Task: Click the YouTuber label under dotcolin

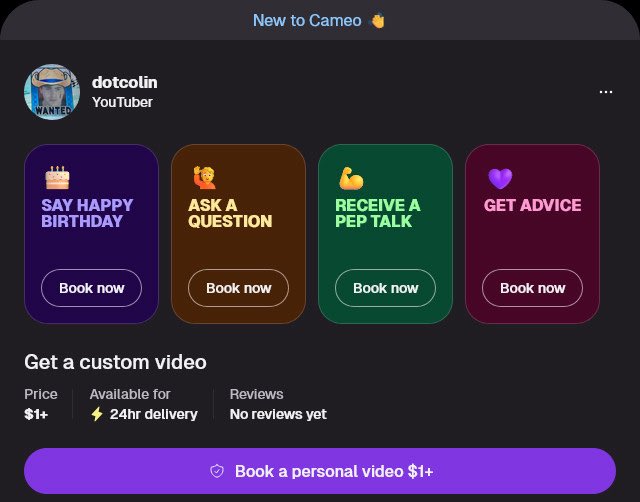Action: (x=122, y=102)
